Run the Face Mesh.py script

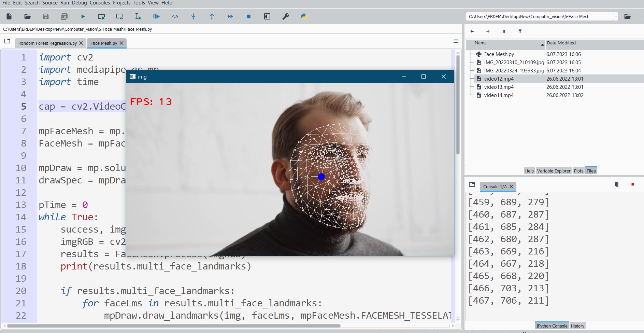[83, 16]
